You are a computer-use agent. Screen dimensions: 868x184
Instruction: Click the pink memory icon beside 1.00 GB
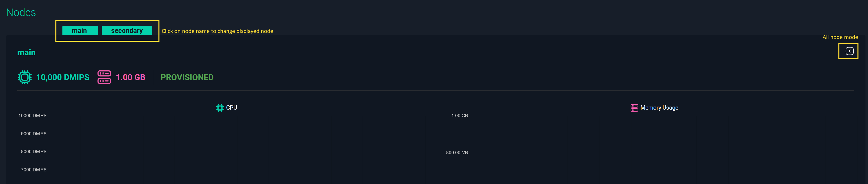click(104, 77)
